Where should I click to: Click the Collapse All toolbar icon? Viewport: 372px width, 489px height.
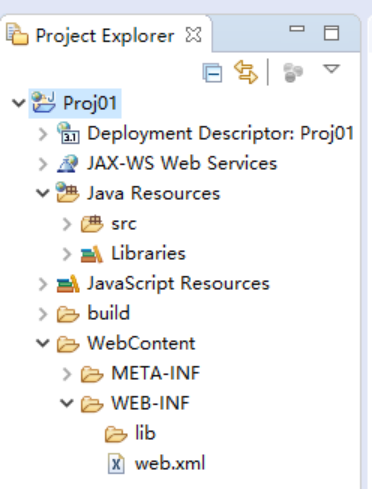pos(212,72)
